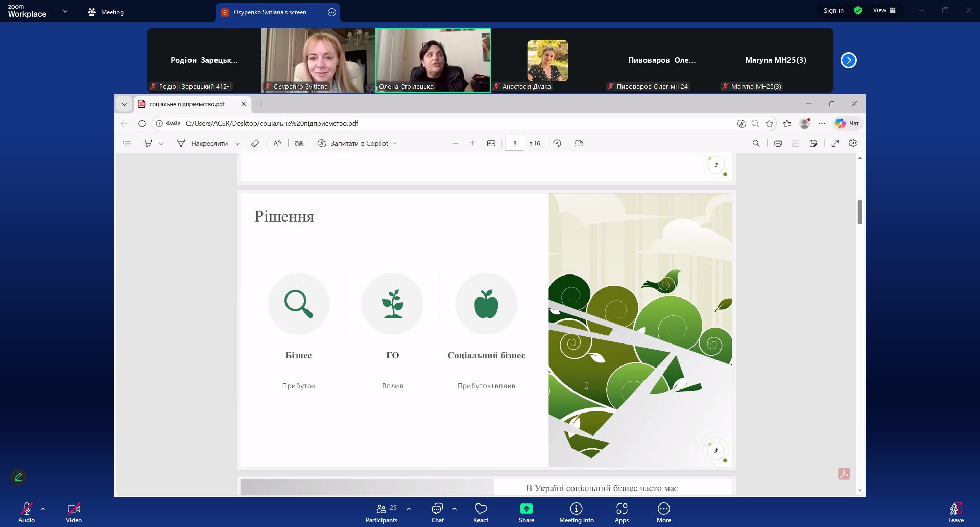The image size is (980, 527).
Task: Expand the Zoom Workplace dropdown arrow
Action: 65,11
